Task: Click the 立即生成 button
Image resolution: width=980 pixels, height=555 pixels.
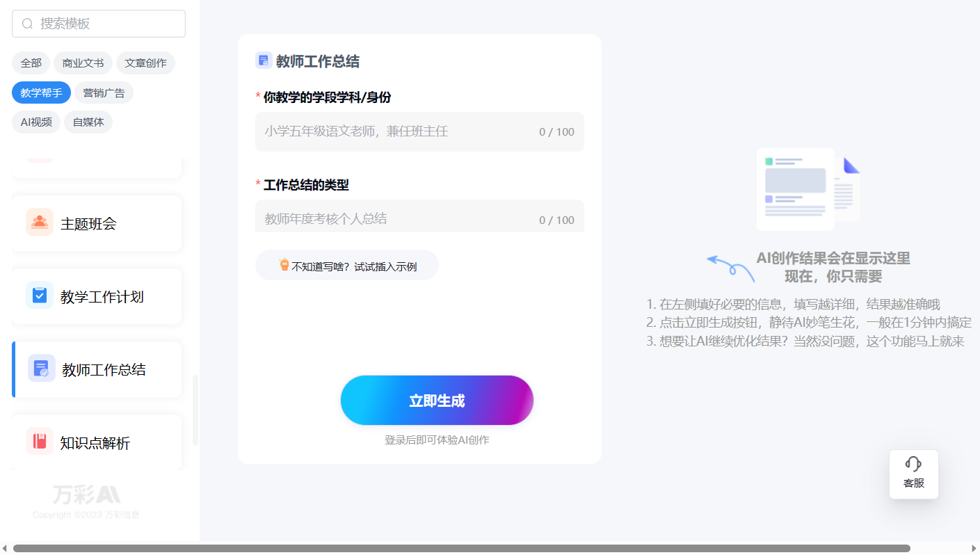Action: 437,401
